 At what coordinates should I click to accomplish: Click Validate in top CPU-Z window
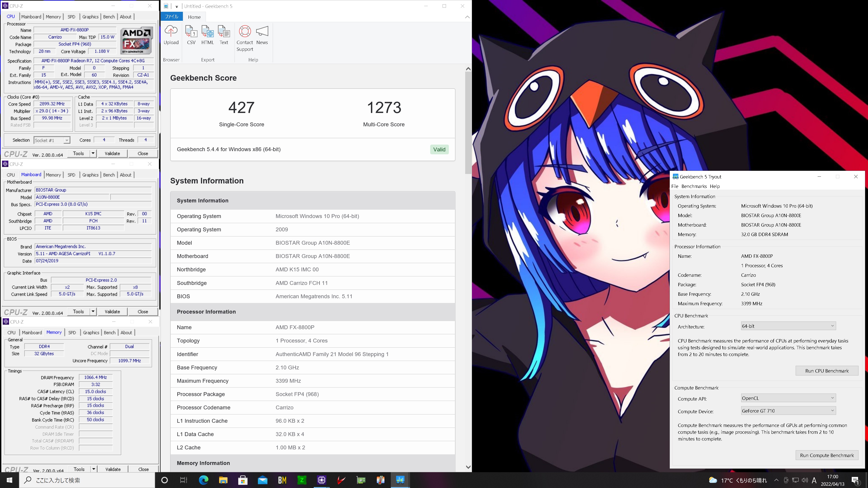(112, 154)
